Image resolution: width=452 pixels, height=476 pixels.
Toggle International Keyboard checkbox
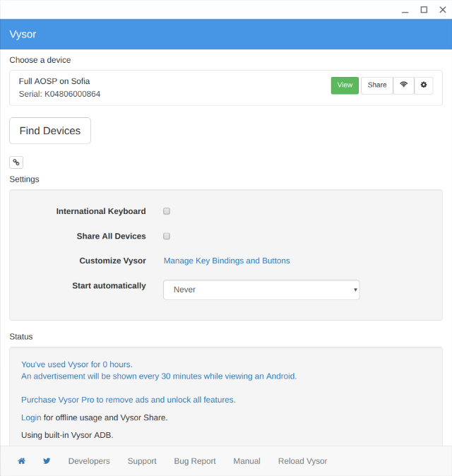[167, 211]
